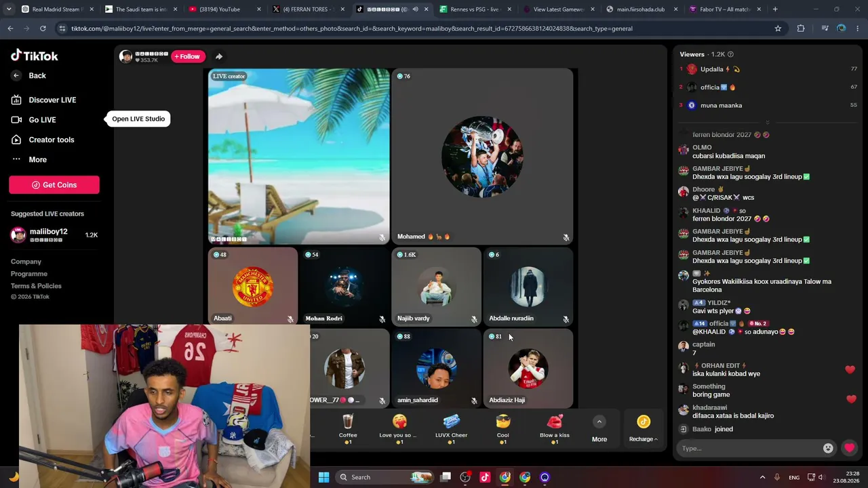The image size is (868, 488).
Task: Open the Chrome menu with three dots
Action: [x=858, y=28]
